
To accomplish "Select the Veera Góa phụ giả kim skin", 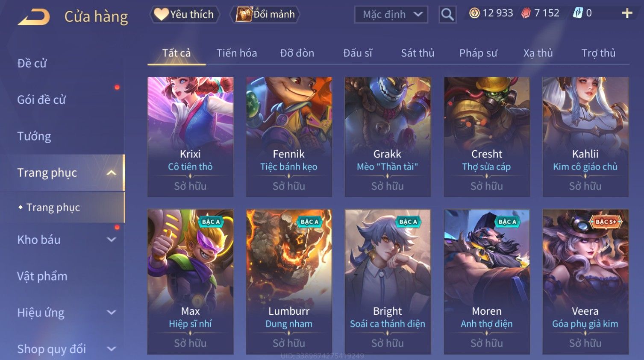I will click(x=585, y=282).
